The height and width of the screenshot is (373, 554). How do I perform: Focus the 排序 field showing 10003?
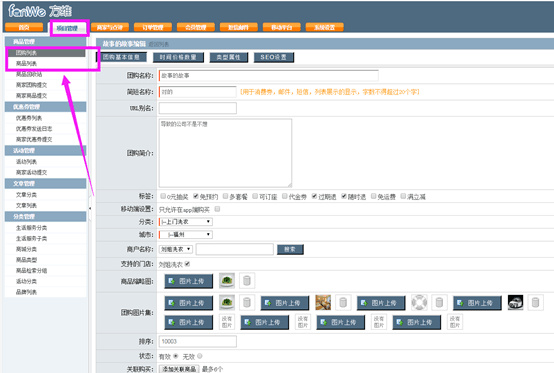click(x=198, y=342)
